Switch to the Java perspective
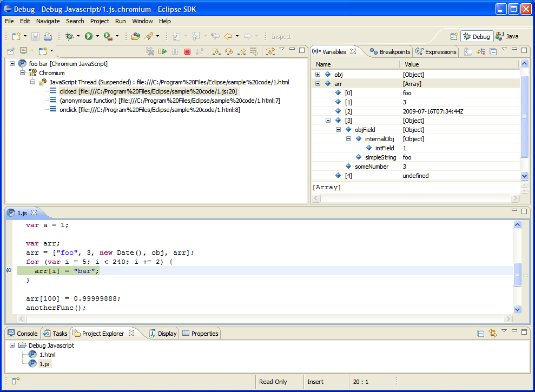Image resolution: width=535 pixels, height=392 pixels. pyautogui.click(x=507, y=36)
